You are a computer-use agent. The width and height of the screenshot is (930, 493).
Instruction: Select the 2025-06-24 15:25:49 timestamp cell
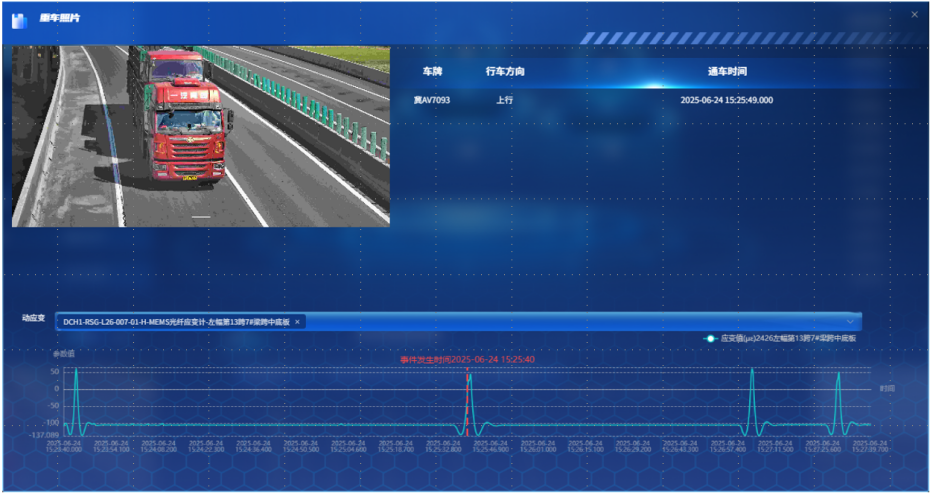pos(727,100)
